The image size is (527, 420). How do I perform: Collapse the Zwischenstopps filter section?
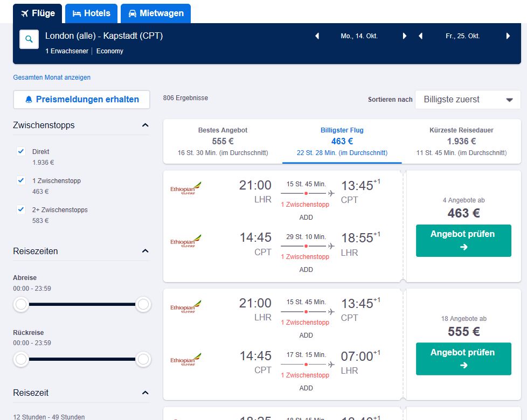(145, 125)
